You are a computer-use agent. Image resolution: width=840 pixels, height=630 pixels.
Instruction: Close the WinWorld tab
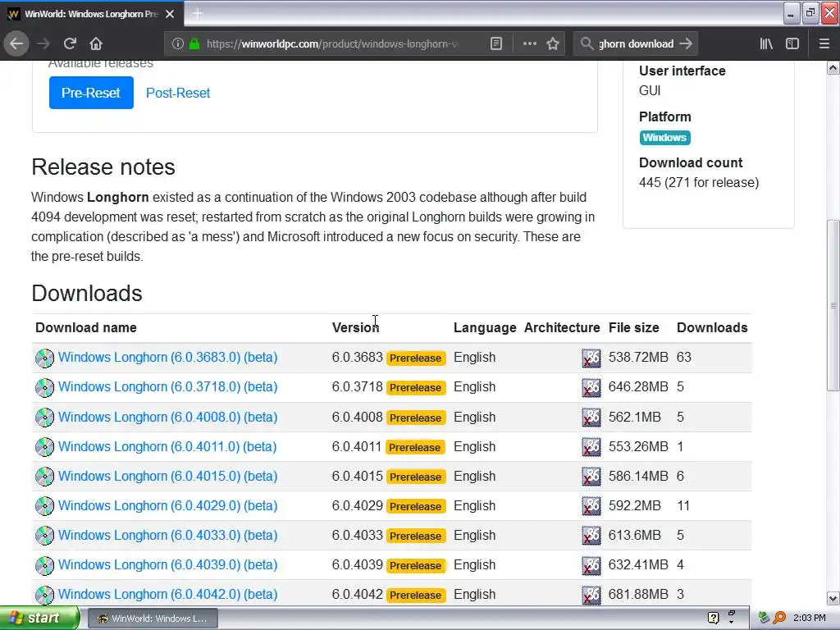[170, 14]
